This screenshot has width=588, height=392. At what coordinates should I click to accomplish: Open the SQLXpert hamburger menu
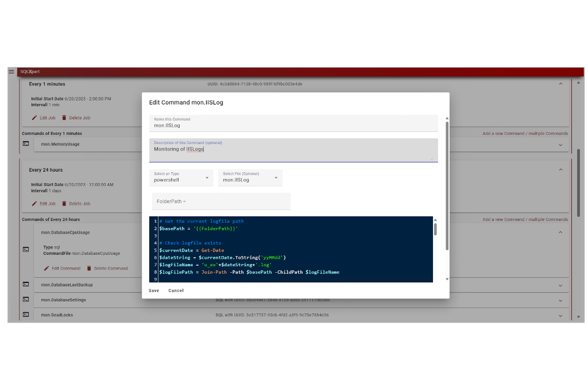coord(11,71)
